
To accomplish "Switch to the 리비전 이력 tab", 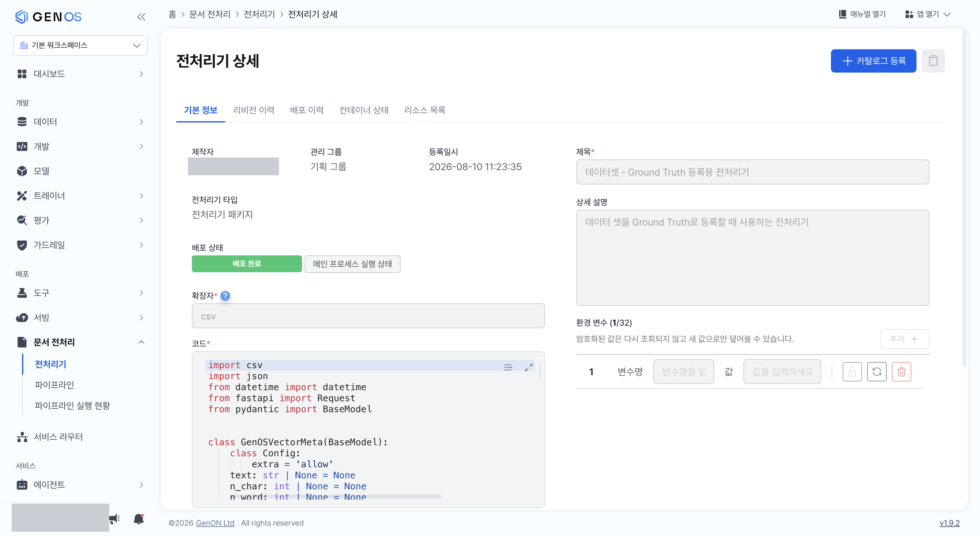I will click(x=253, y=110).
